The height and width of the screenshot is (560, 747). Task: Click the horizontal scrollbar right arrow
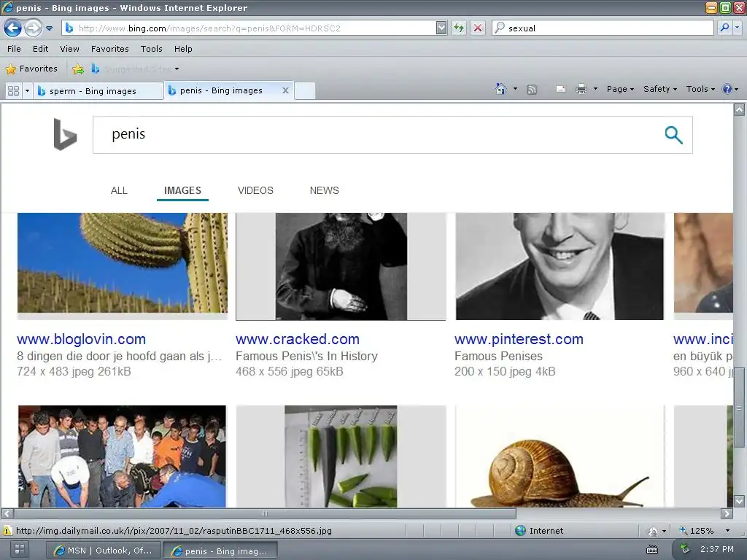pos(727,514)
